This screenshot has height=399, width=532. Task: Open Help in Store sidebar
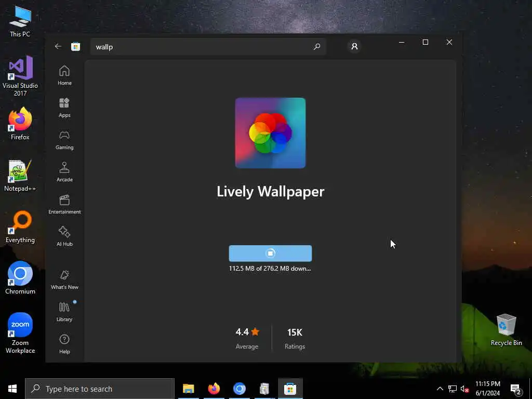(x=64, y=344)
